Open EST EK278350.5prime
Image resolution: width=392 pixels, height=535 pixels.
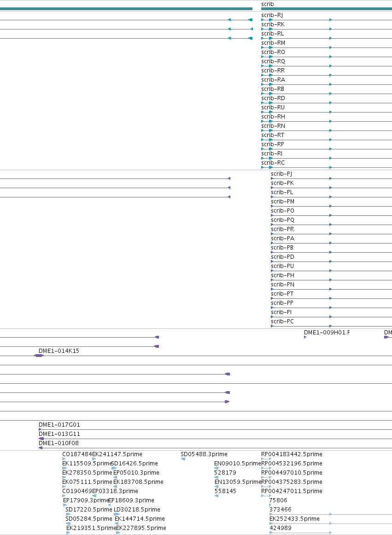pos(87,473)
